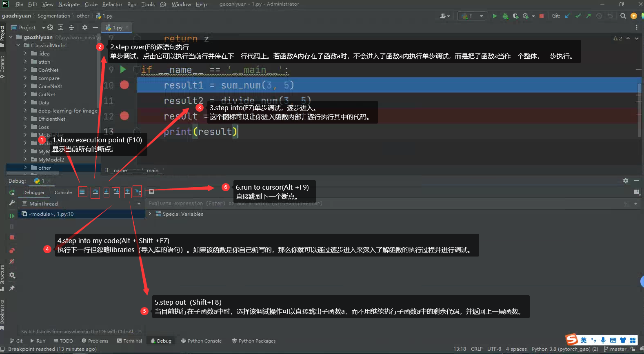644x354 pixels.
Task: Open debug settings gear in left debug sidebar
Action: pyautogui.click(x=12, y=275)
